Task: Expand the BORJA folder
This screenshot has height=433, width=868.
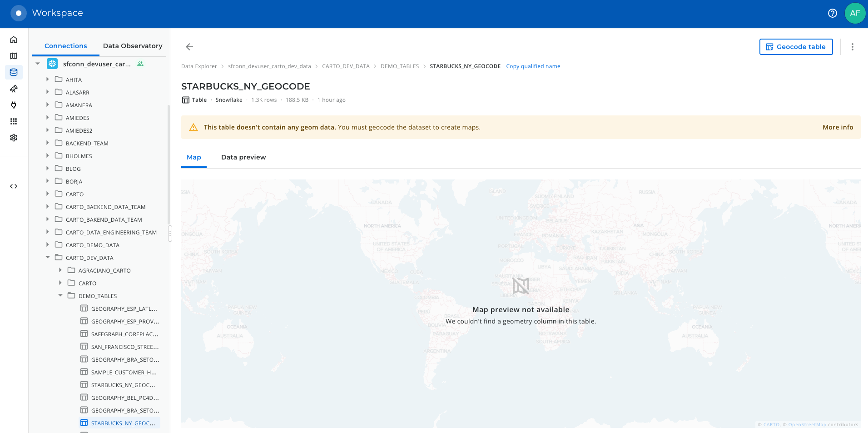Action: click(x=47, y=181)
